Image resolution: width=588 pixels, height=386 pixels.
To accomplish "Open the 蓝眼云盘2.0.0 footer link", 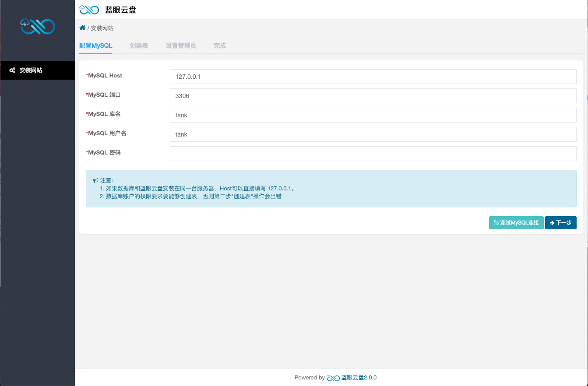I will click(x=359, y=378).
